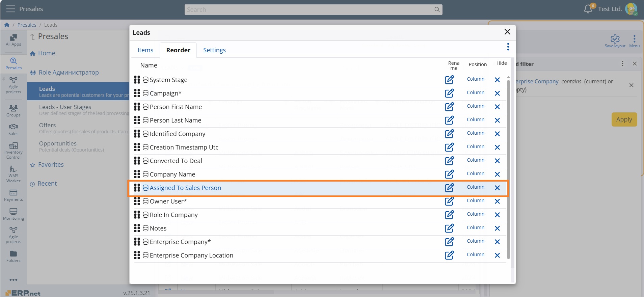Hide the System Stage column
The width and height of the screenshot is (644, 297).
click(497, 80)
